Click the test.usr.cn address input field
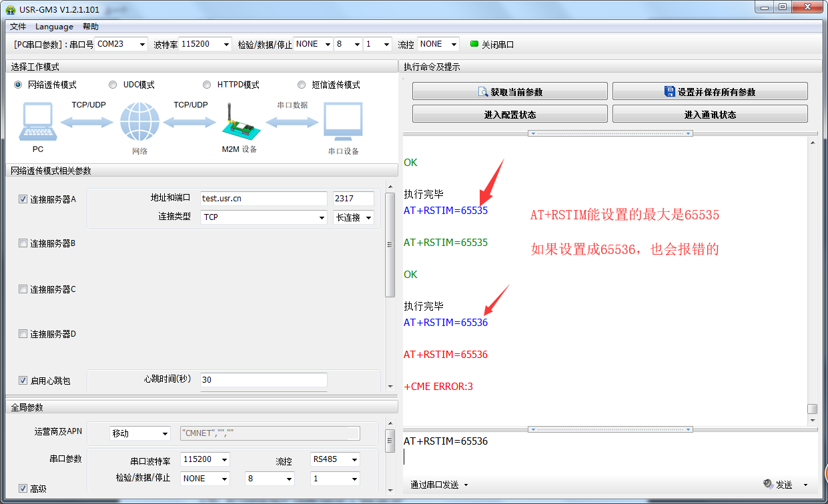828x504 pixels. (264, 199)
